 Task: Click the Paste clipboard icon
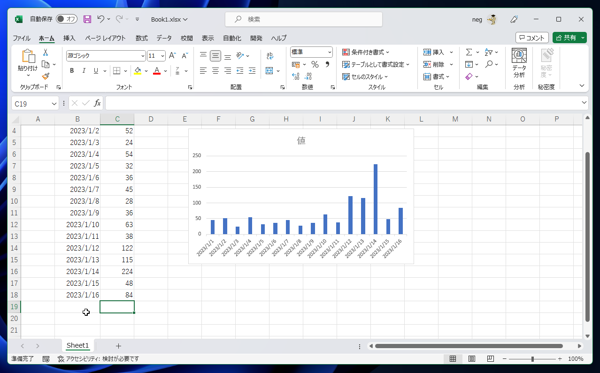pyautogui.click(x=28, y=56)
